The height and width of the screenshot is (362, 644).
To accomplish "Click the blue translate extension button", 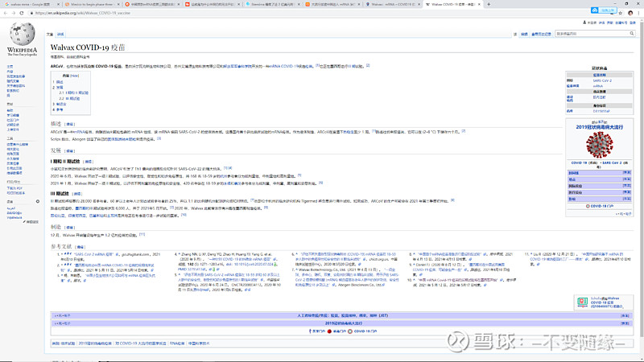I will 604,10.
